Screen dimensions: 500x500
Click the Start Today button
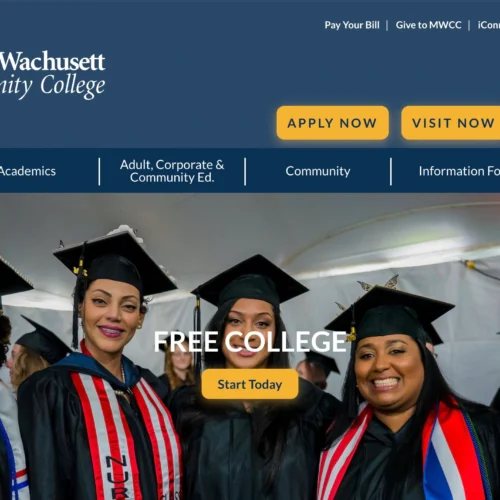tap(250, 384)
